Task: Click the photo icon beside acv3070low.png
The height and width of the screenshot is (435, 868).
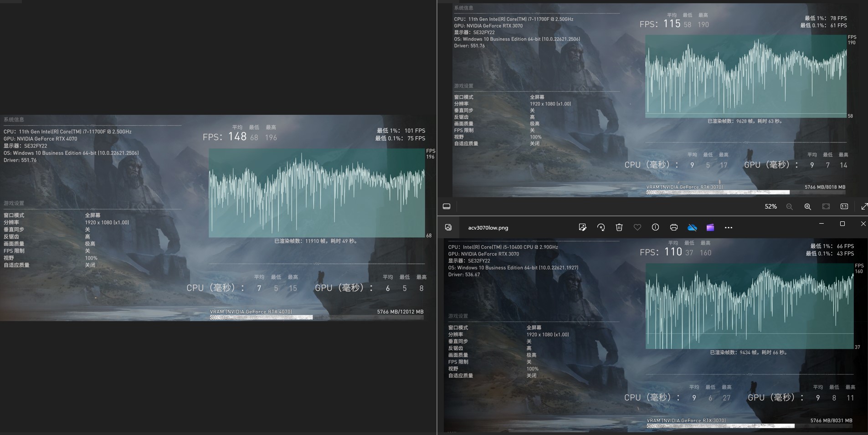Action: [448, 227]
